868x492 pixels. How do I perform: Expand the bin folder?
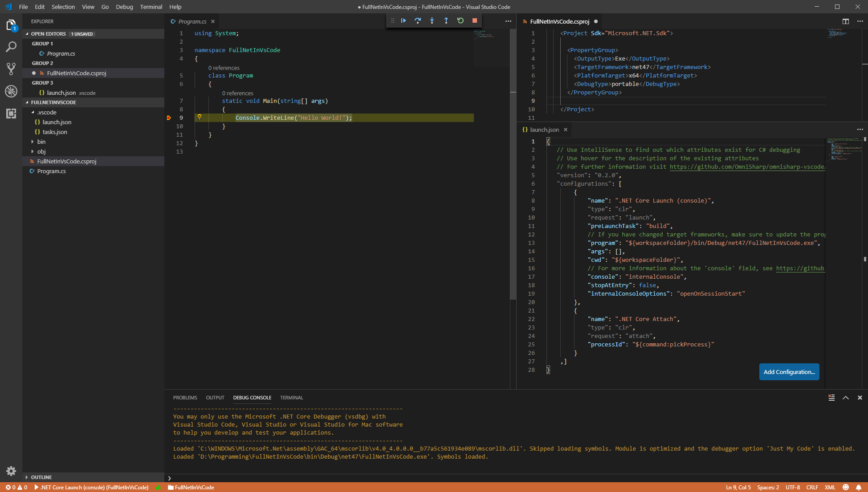click(41, 142)
